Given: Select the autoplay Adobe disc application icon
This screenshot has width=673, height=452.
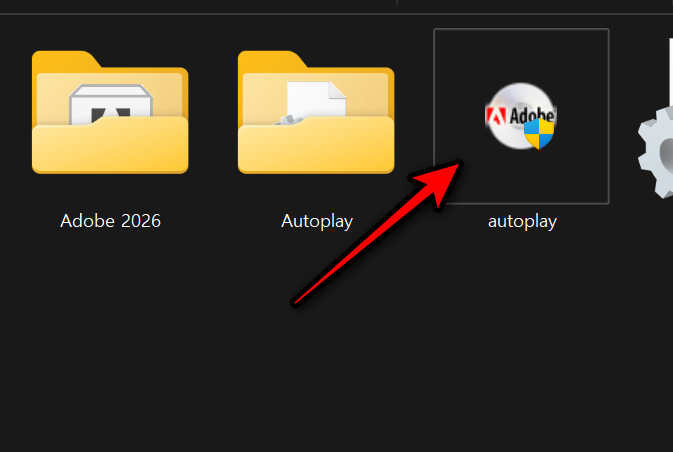Looking at the screenshot, I should 521,116.
